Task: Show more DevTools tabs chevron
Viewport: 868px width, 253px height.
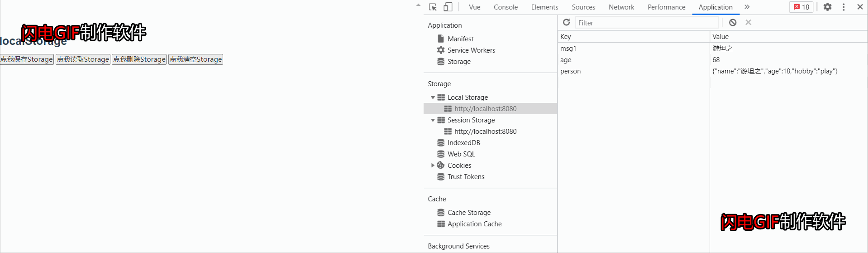Action: (x=747, y=7)
